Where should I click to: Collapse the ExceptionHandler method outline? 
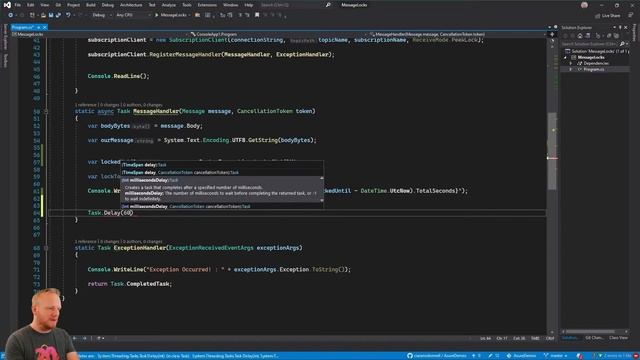[x=46, y=248]
